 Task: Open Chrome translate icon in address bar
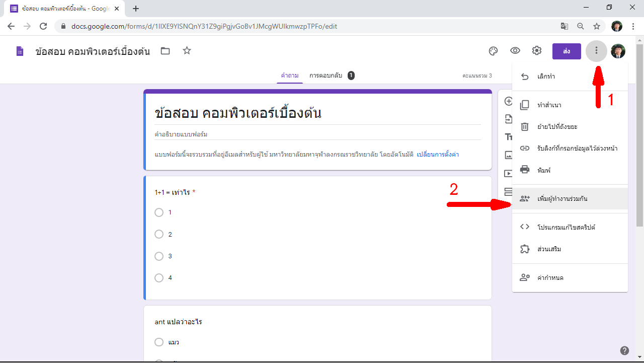click(x=565, y=26)
